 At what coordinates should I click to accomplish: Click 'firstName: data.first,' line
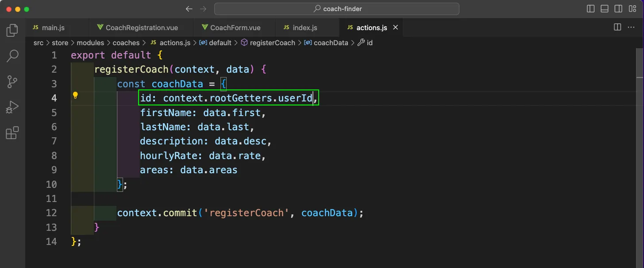pos(203,113)
